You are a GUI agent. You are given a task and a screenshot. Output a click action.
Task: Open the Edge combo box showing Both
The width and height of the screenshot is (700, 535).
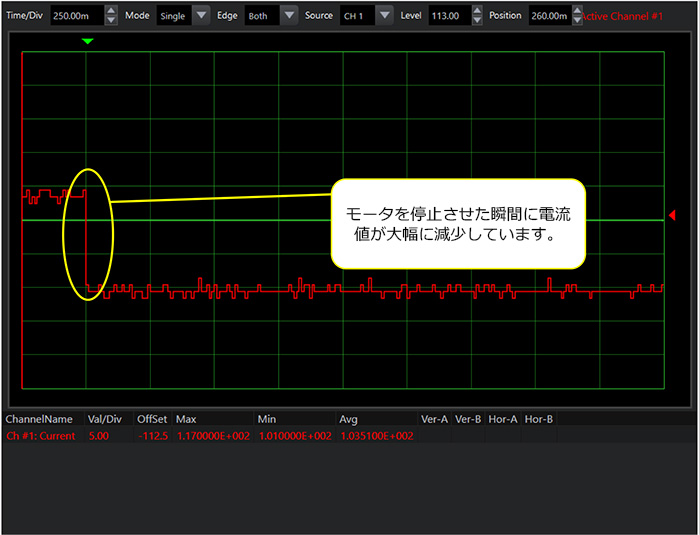[x=271, y=16]
